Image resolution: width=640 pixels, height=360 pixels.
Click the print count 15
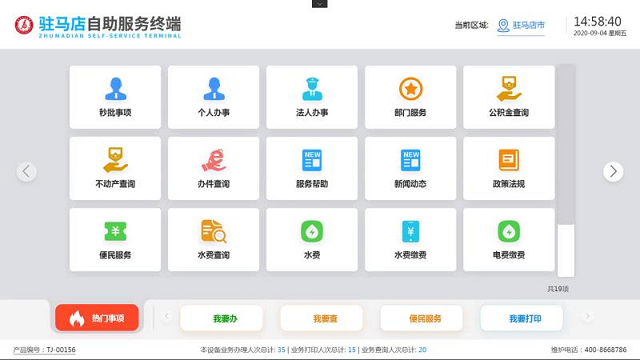352,350
